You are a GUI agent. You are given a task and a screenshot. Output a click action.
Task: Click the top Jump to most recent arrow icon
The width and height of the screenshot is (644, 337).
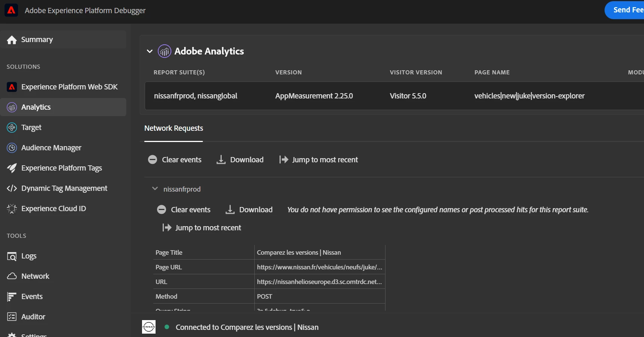pyautogui.click(x=284, y=160)
